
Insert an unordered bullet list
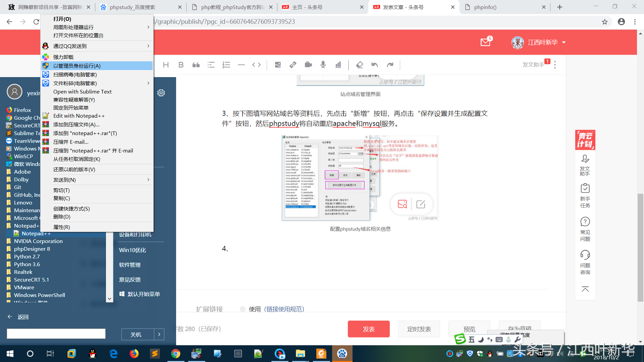point(211,65)
